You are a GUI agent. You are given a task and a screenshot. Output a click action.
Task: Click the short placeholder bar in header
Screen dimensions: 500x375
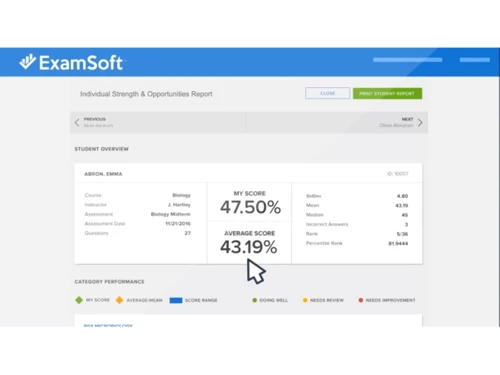pos(475,60)
